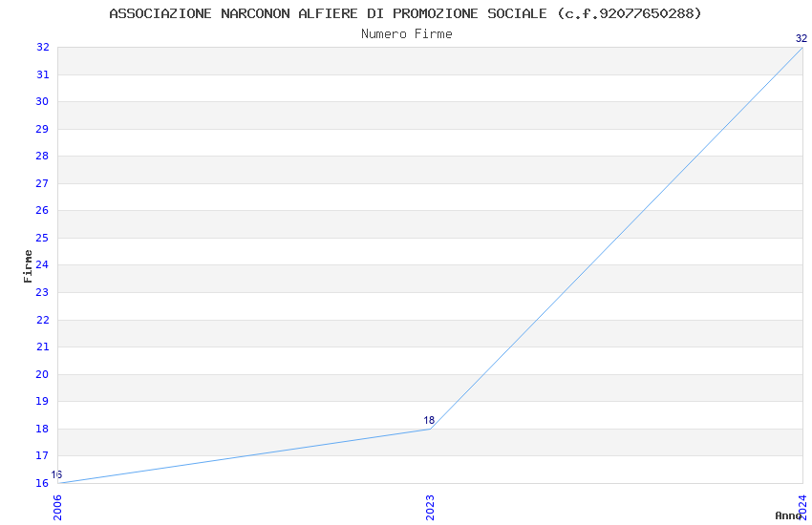The height and width of the screenshot is (525, 812).
Task: Click y-axis tick value 25
Action: (x=42, y=238)
